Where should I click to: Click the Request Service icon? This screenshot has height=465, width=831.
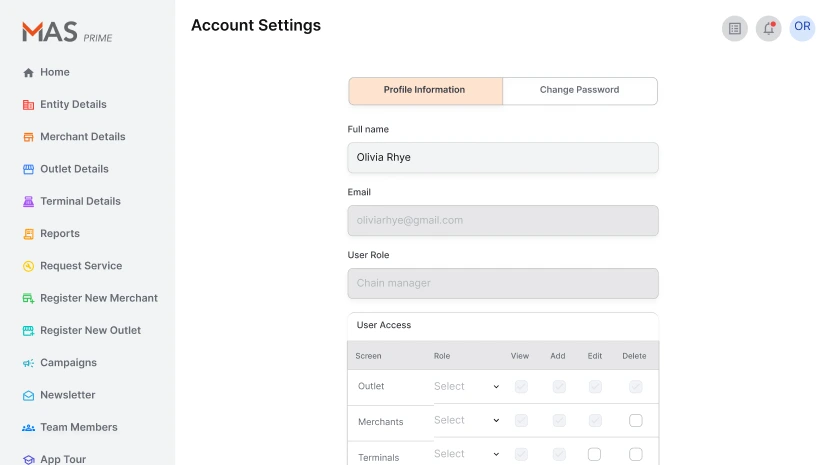28,266
